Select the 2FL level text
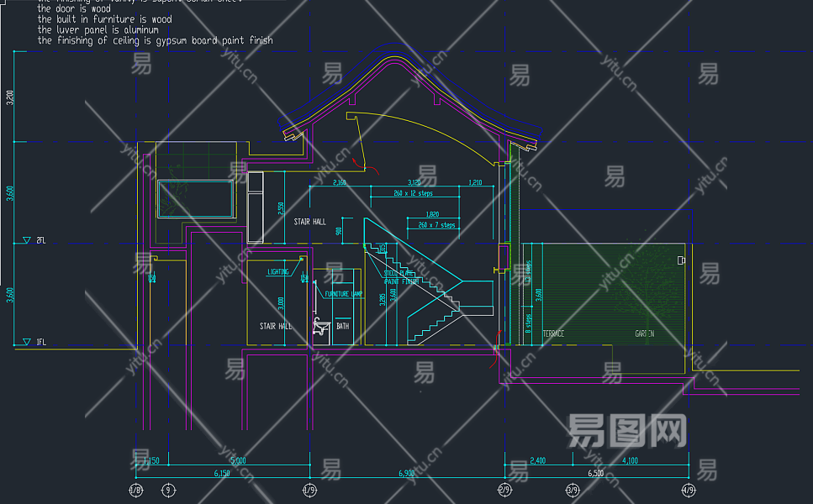The height and width of the screenshot is (504, 813). tap(41, 240)
